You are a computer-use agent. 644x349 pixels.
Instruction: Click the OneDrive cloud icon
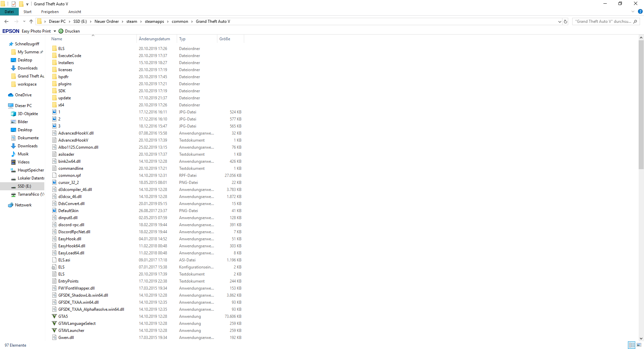[11, 95]
